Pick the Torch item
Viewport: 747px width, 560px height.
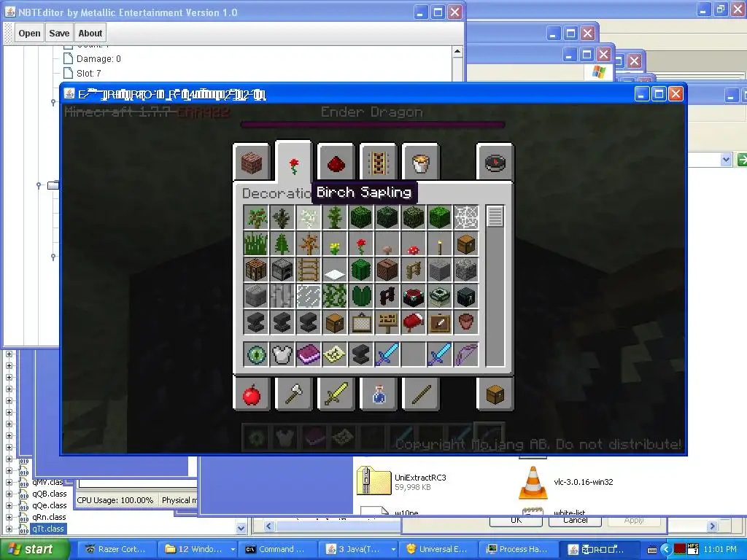click(x=440, y=244)
